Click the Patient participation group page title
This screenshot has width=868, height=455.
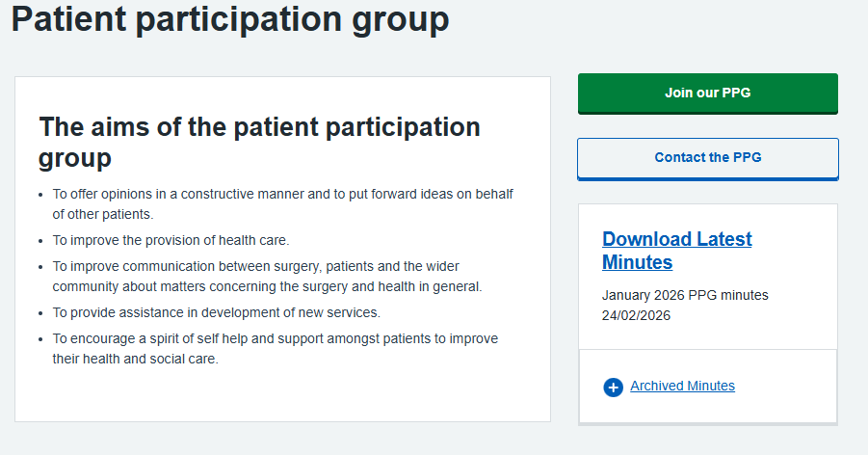pos(230,19)
